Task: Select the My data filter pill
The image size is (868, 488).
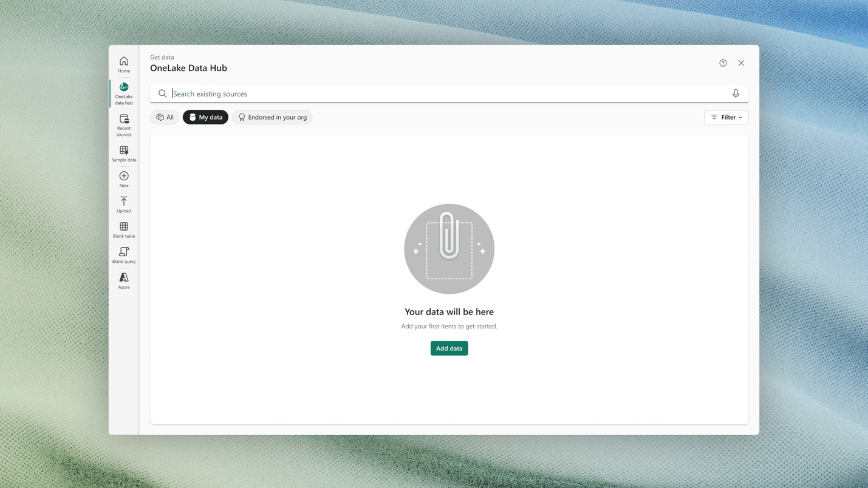Action: [x=205, y=117]
